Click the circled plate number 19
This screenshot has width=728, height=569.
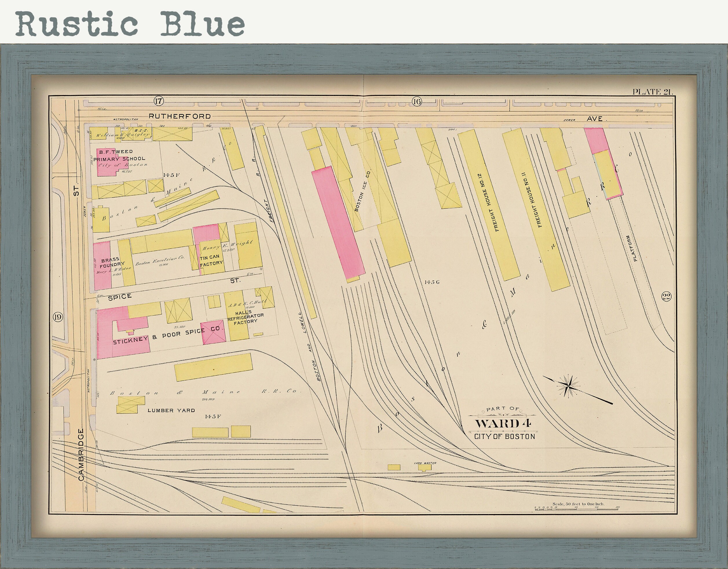tap(58, 317)
